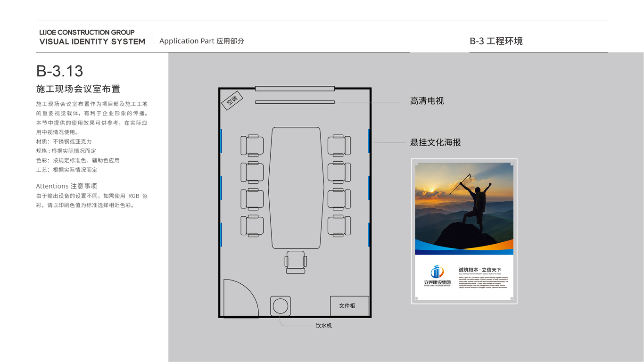Click the RGB color note paragraph

pyautogui.click(x=92, y=200)
